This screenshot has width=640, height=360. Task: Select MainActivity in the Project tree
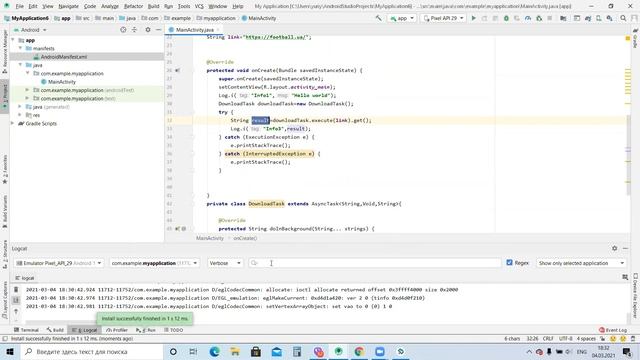click(x=62, y=82)
